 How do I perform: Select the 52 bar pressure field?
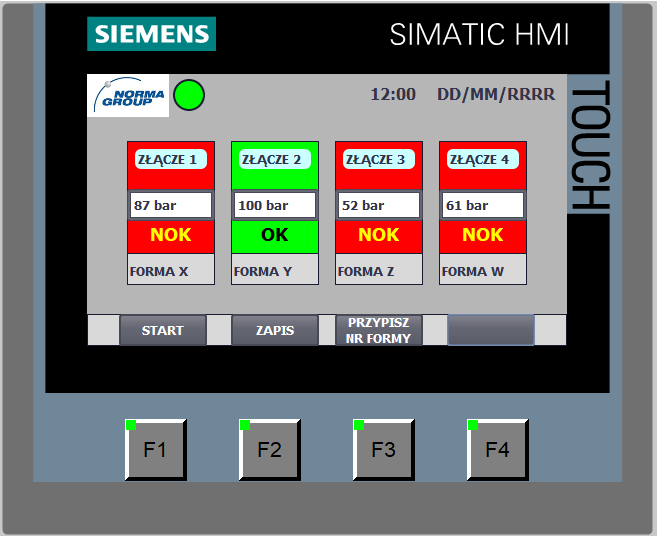pos(378,205)
